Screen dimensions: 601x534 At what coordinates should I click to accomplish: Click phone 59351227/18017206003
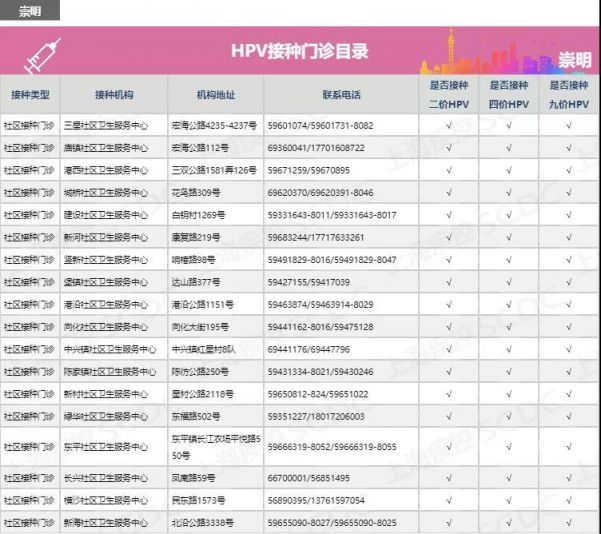point(316,417)
